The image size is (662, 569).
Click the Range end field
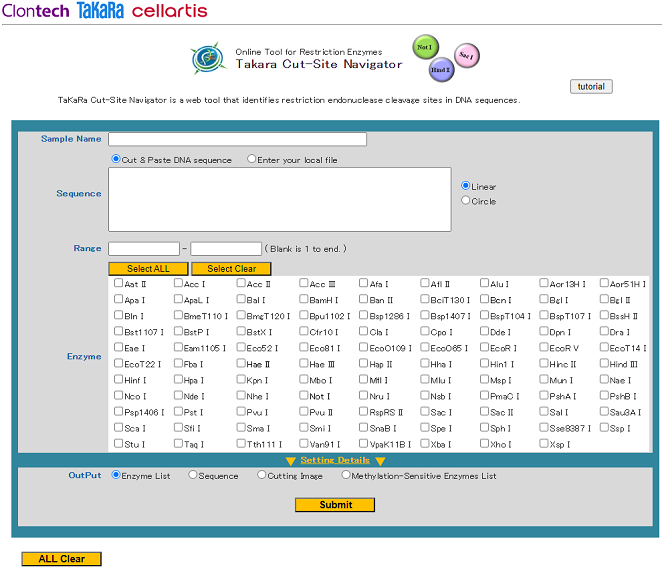(226, 249)
